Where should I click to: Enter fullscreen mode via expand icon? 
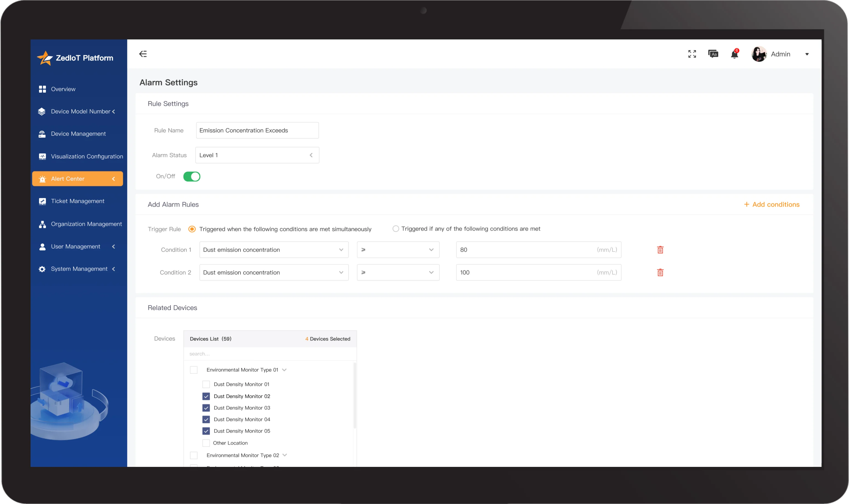coord(692,54)
